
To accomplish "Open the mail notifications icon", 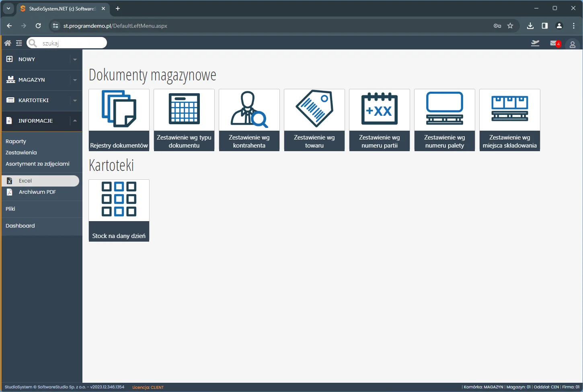I will coord(554,43).
